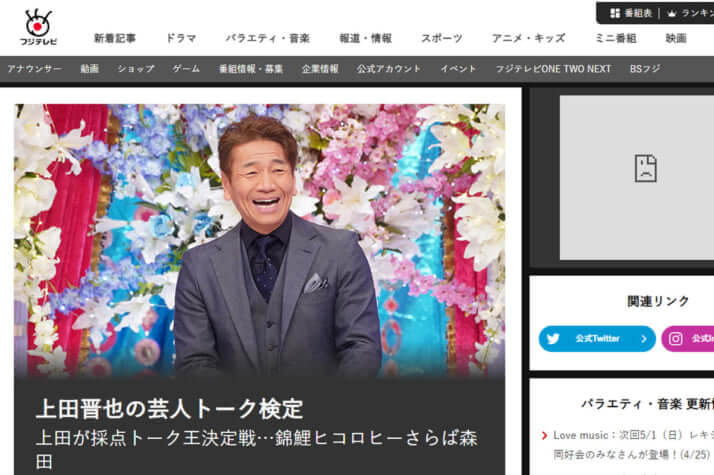Click the Fuji TV logo

(x=38, y=27)
